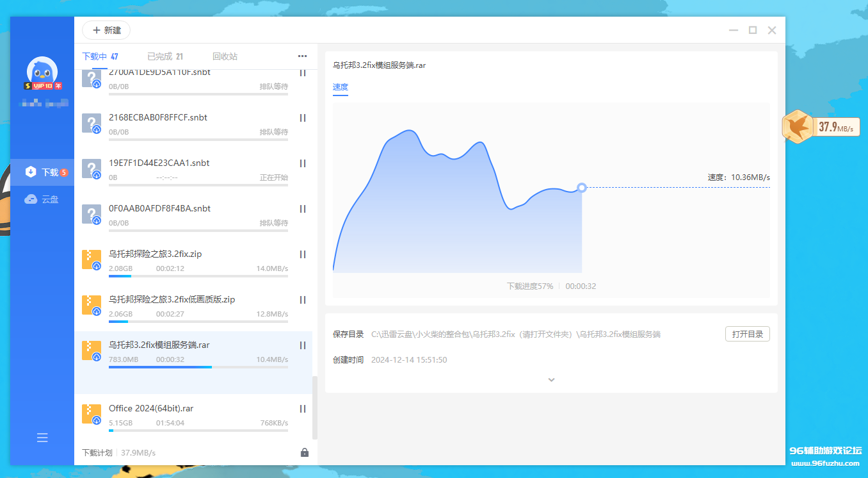Pause the 乌托邦探险之旅3.2fix.zip download

pos(303,254)
